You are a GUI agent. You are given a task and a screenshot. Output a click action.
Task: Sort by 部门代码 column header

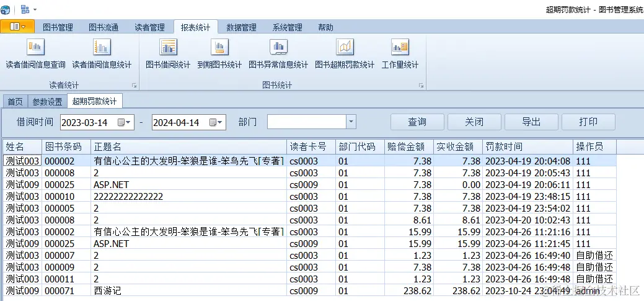pos(359,147)
